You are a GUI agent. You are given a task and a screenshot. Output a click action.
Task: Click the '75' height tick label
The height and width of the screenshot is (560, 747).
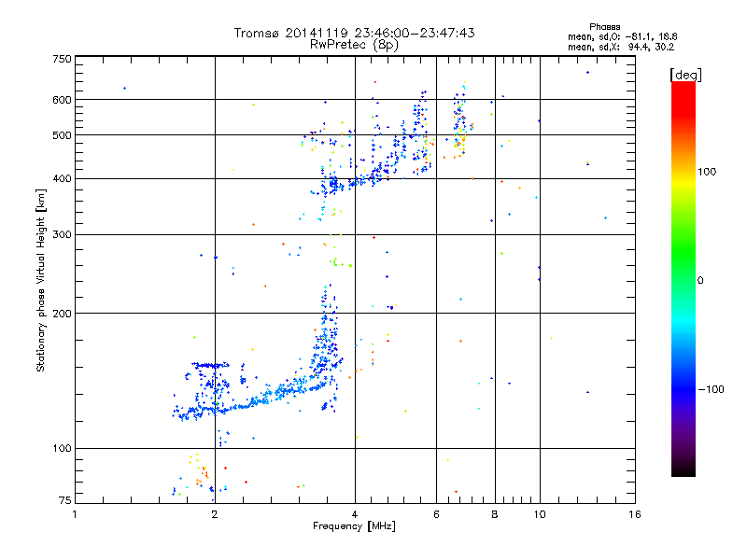click(x=65, y=500)
